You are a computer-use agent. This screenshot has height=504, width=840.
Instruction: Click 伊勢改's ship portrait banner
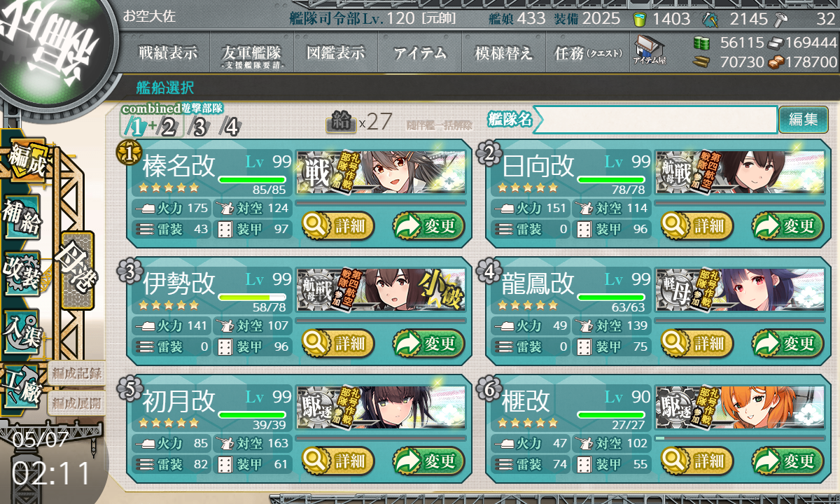coord(381,289)
